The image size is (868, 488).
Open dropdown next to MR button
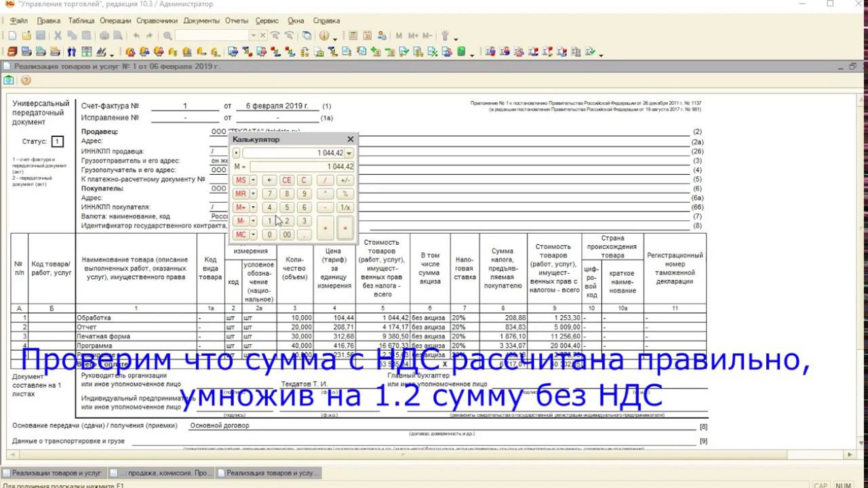click(x=254, y=194)
